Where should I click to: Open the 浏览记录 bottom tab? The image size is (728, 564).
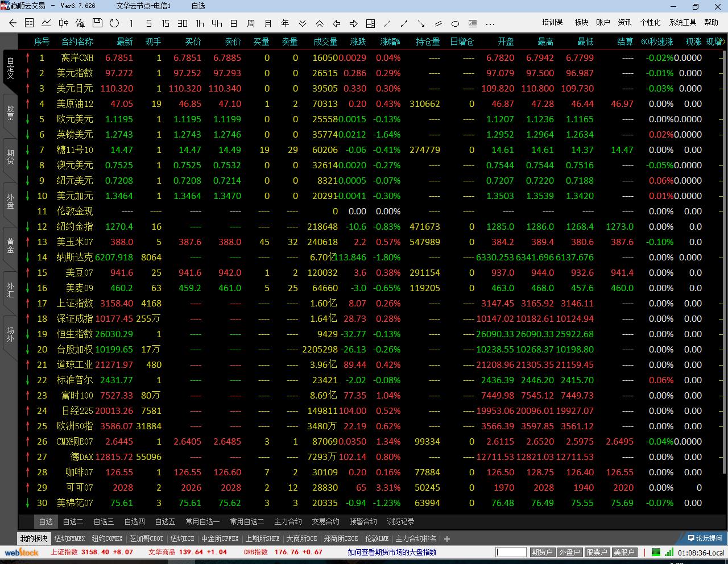click(400, 521)
